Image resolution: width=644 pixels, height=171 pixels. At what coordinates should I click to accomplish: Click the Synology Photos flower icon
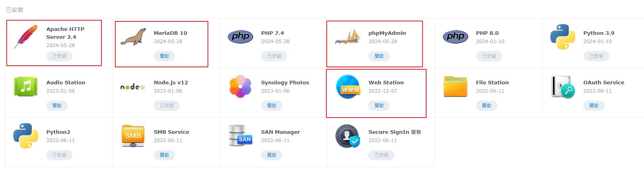pos(240,86)
